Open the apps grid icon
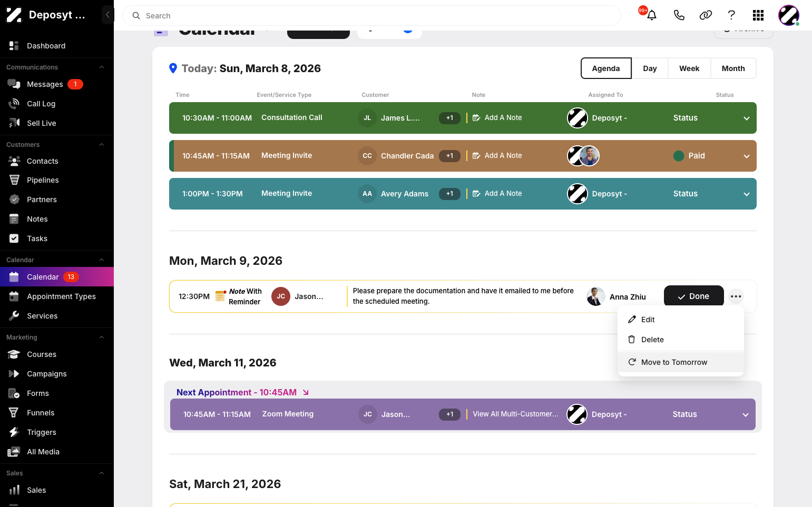 point(758,15)
